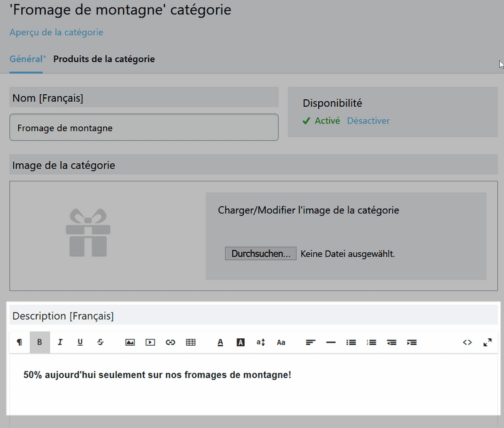Click into the description text area

pyautogui.click(x=254, y=384)
